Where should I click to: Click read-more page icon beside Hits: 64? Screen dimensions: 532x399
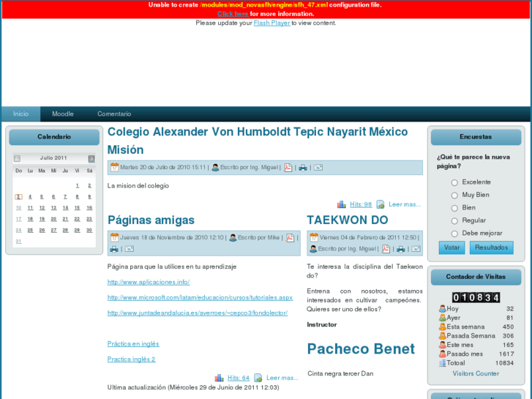pyautogui.click(x=258, y=378)
